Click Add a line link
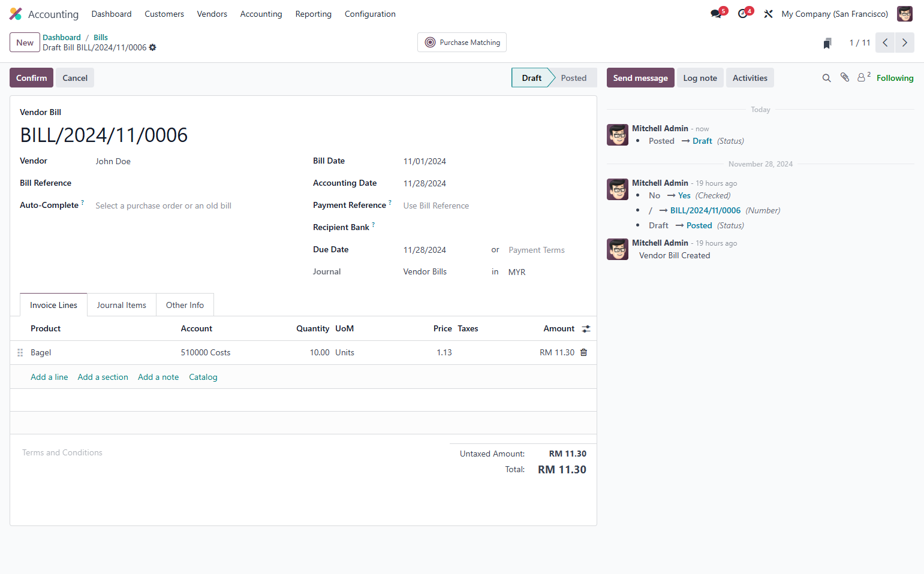924x574 pixels. (49, 377)
